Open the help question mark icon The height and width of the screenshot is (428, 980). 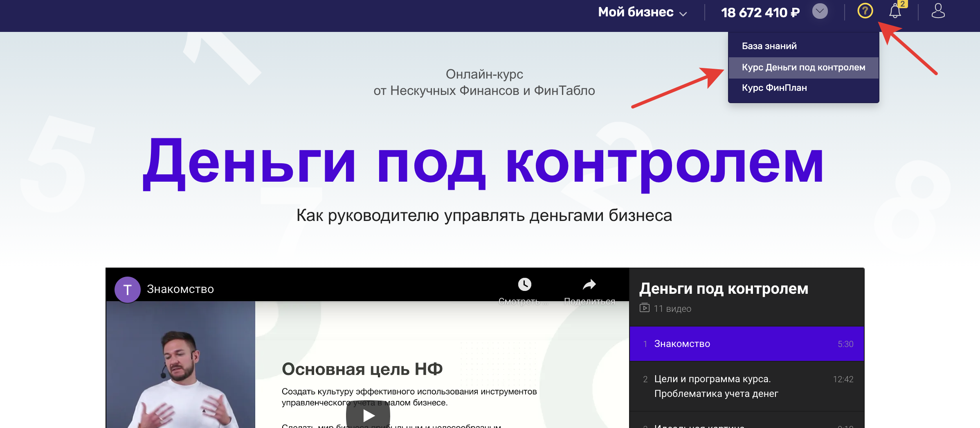tap(865, 11)
